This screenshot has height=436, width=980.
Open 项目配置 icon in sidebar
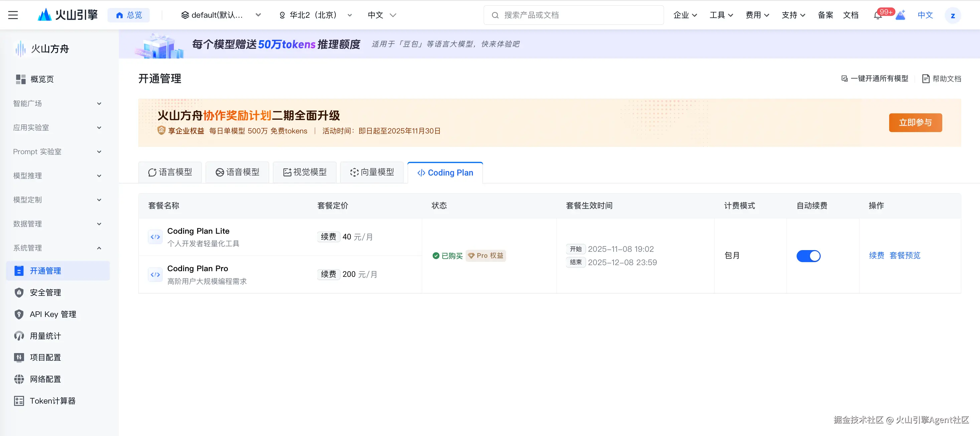(19, 357)
